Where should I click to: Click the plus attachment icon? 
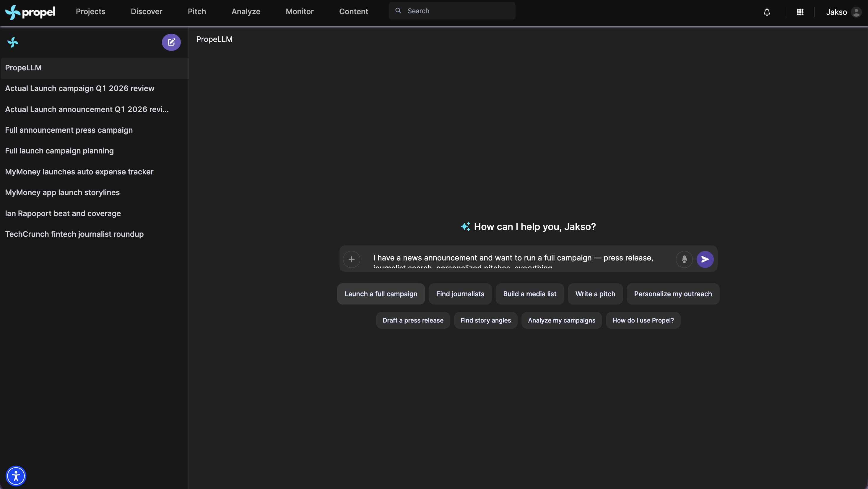point(352,259)
